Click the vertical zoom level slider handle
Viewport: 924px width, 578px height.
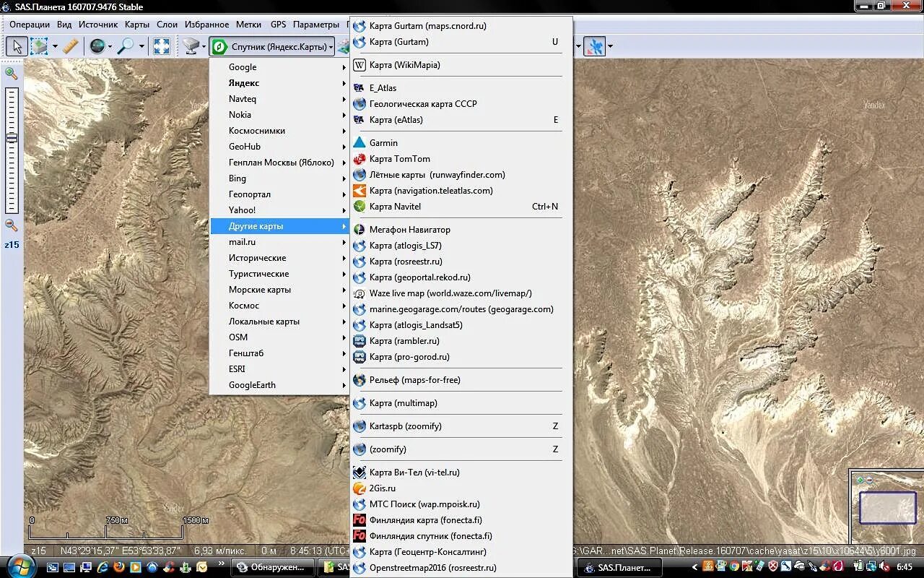point(12,137)
